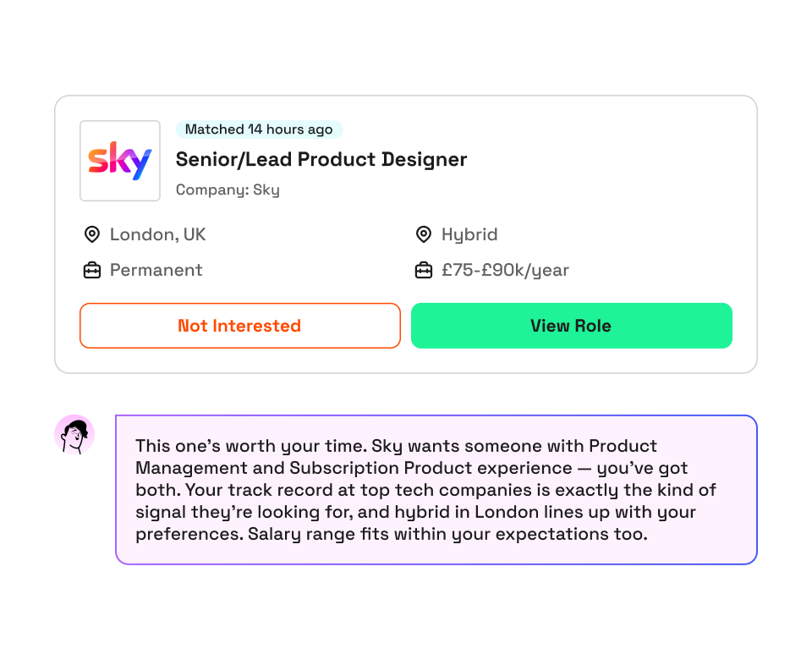Click the View Role button
812x660 pixels.
coord(572,326)
